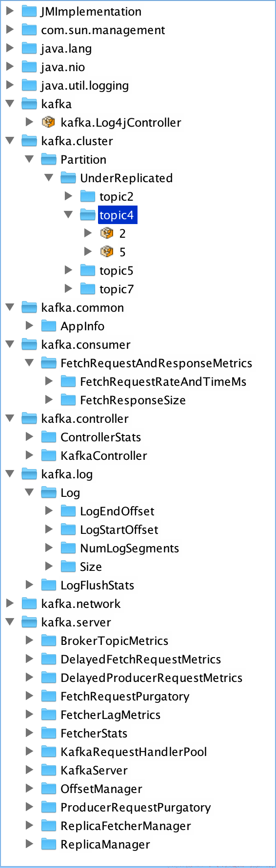Select MBean icon for partition 5
Viewport: 276px width, 868px height.
pyautogui.click(x=107, y=252)
